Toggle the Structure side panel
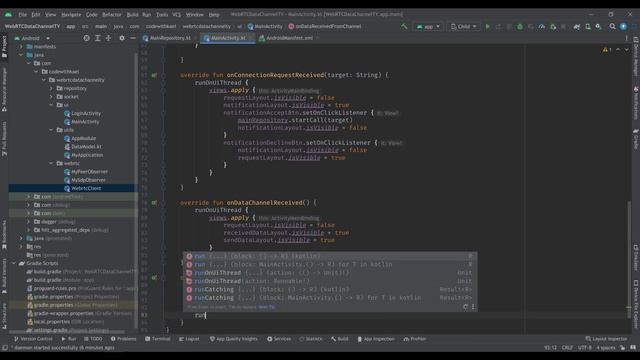Image resolution: width=640 pixels, height=360 pixels. point(4,316)
